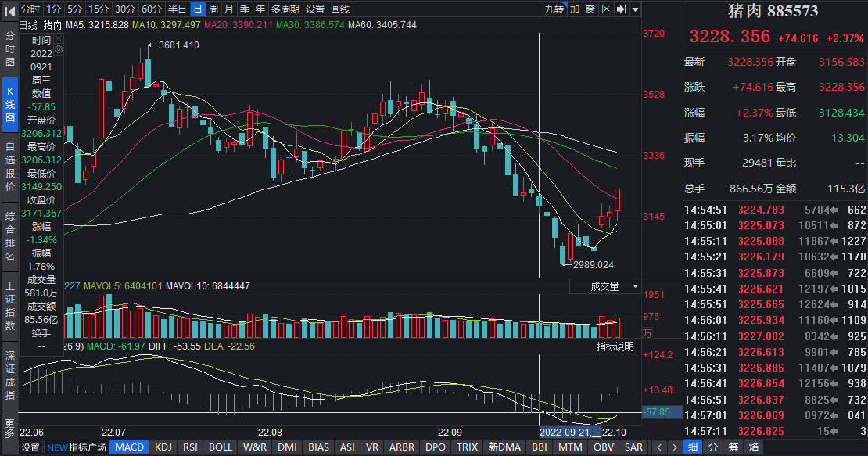868x456 pixels.
Task: Toggle the 九转 indicator on the chart
Action: click(554, 9)
